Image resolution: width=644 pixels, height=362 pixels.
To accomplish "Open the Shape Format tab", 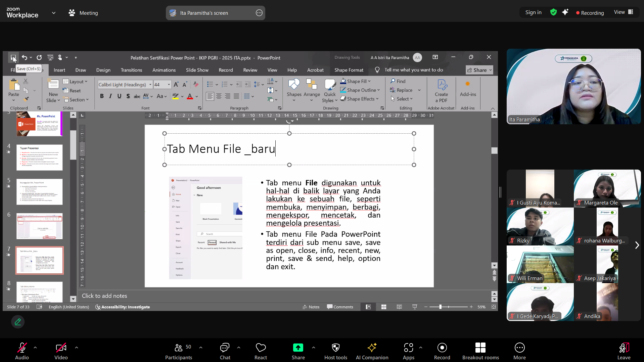I will [x=349, y=70].
